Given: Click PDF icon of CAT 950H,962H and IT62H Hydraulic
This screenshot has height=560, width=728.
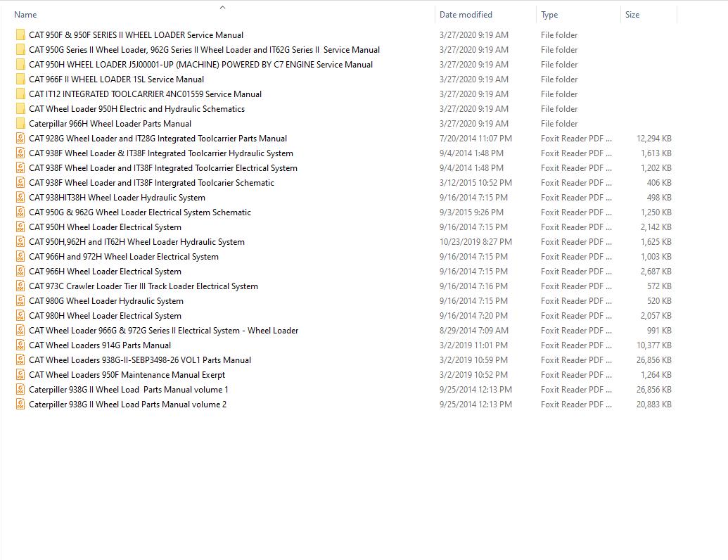Looking at the screenshot, I should (20, 242).
